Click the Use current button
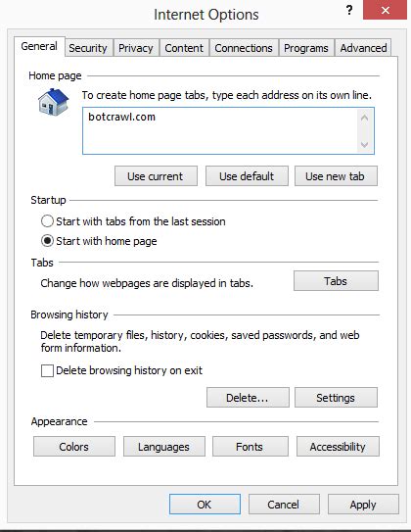Viewport: 411px width, 532px height. pos(156,176)
